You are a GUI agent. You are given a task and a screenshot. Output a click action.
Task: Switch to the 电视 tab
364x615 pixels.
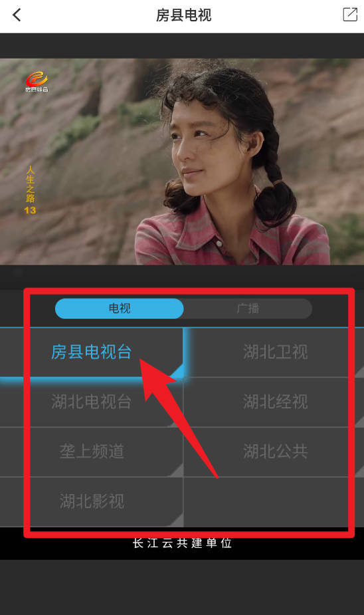[119, 308]
